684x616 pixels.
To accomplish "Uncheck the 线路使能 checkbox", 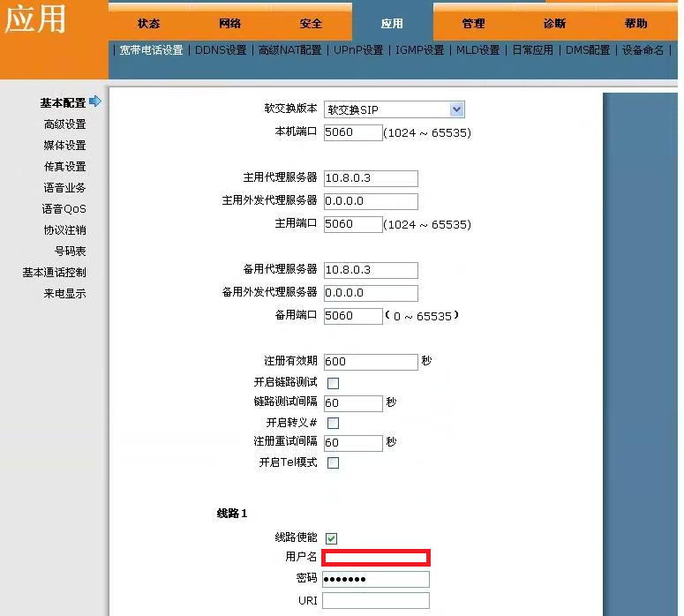I will 332,538.
